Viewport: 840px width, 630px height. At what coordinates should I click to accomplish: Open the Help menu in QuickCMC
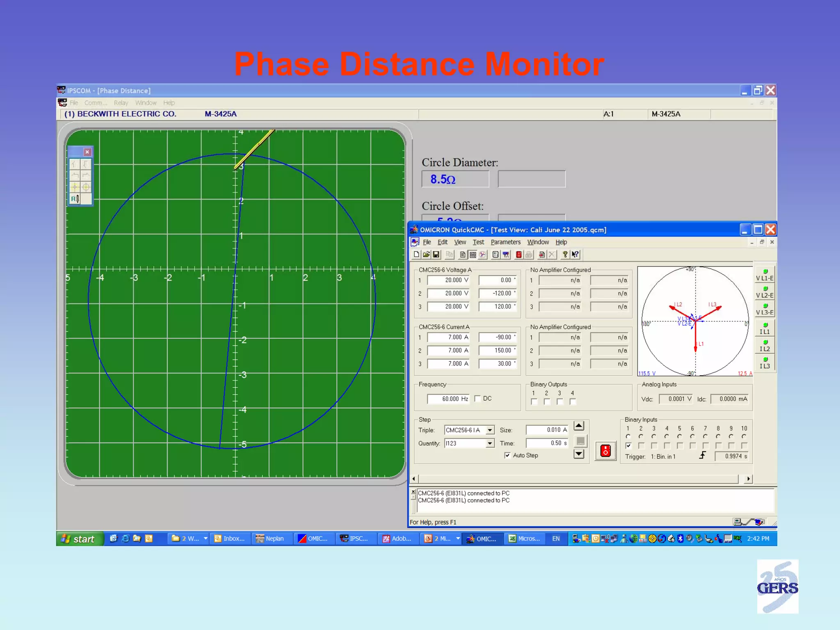(561, 242)
